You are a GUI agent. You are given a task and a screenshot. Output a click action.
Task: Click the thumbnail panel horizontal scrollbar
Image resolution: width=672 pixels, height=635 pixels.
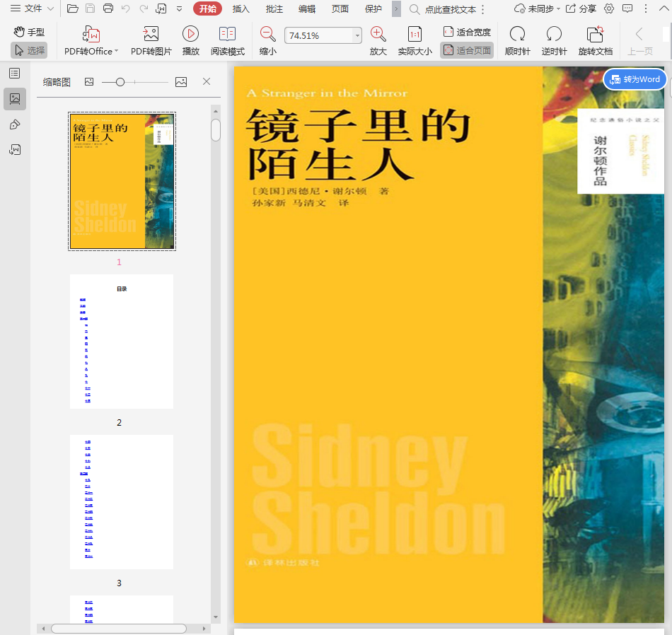119,629
